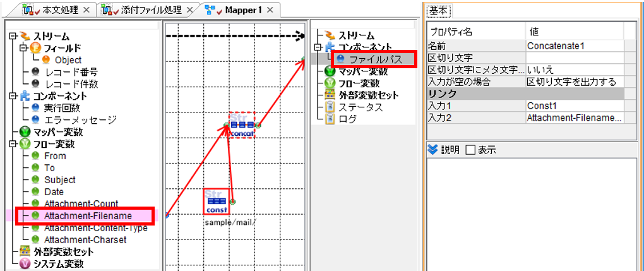
Task: Close the Mapper1 tab
Action: tap(270, 10)
